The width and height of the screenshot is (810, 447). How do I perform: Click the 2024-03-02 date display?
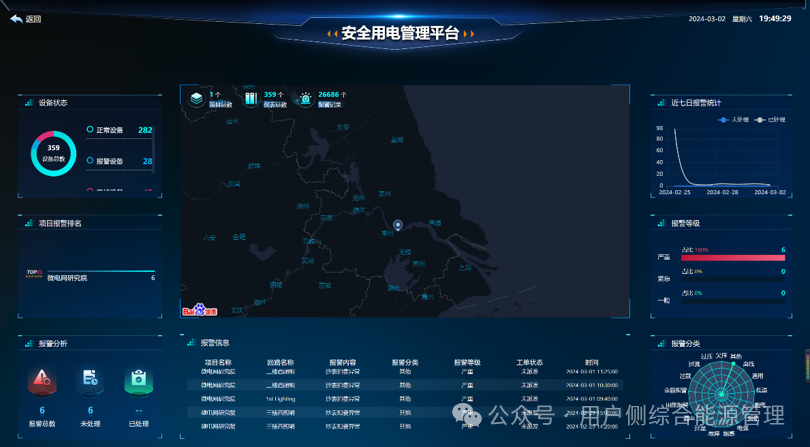coord(707,19)
